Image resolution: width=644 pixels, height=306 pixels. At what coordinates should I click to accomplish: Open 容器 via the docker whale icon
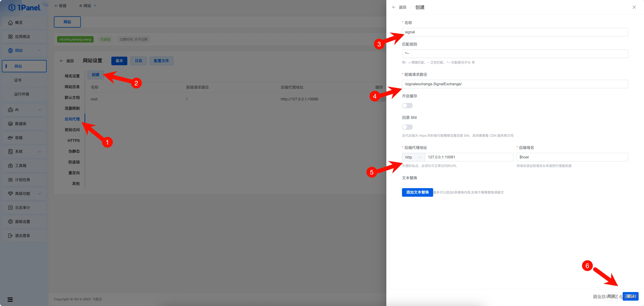pos(10,138)
